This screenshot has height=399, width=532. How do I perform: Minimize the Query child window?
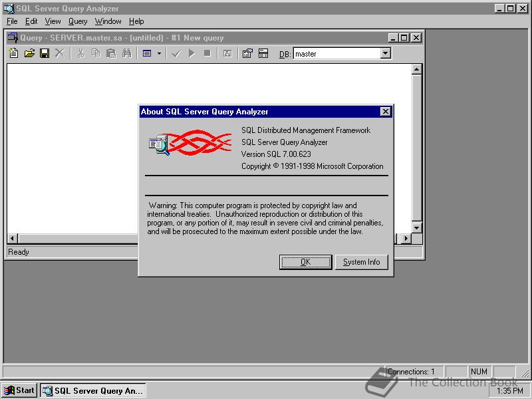coord(393,38)
